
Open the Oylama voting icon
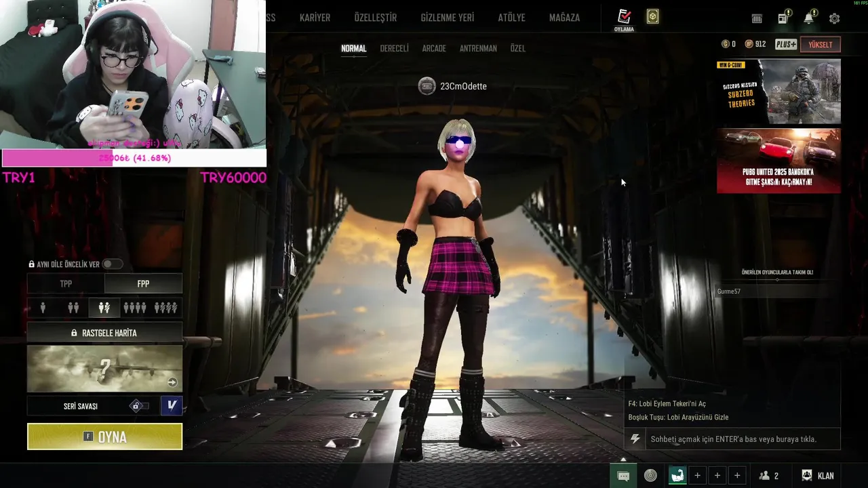[624, 20]
